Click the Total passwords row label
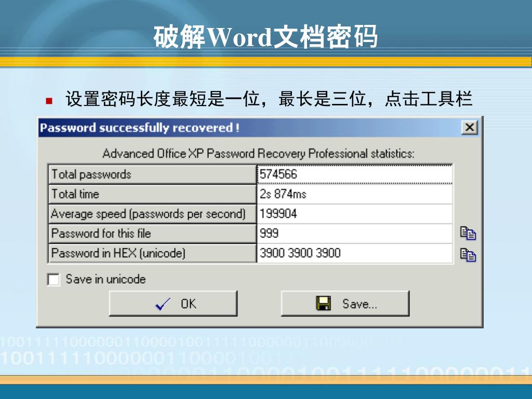This screenshot has height=399, width=532. coord(152,175)
